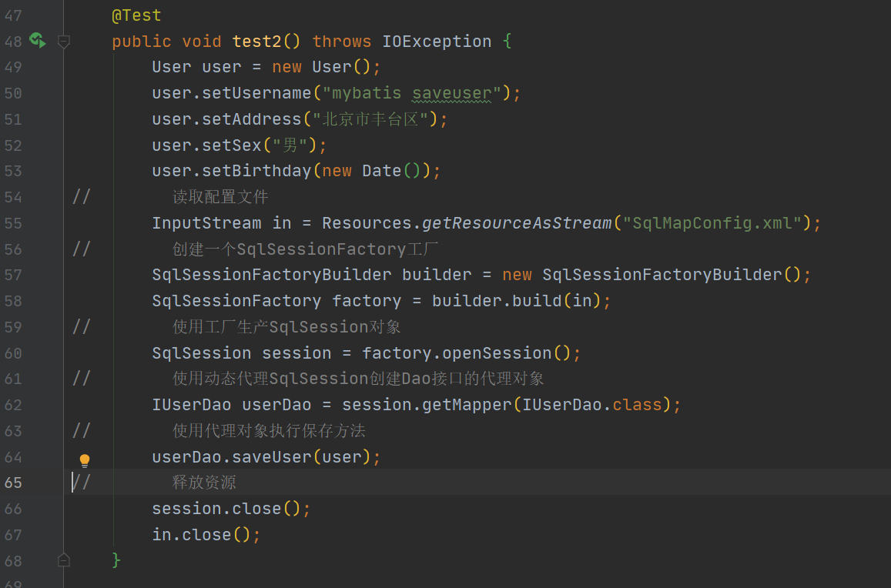Click getResourceAsStream method call
891x588 pixels.
click(517, 223)
